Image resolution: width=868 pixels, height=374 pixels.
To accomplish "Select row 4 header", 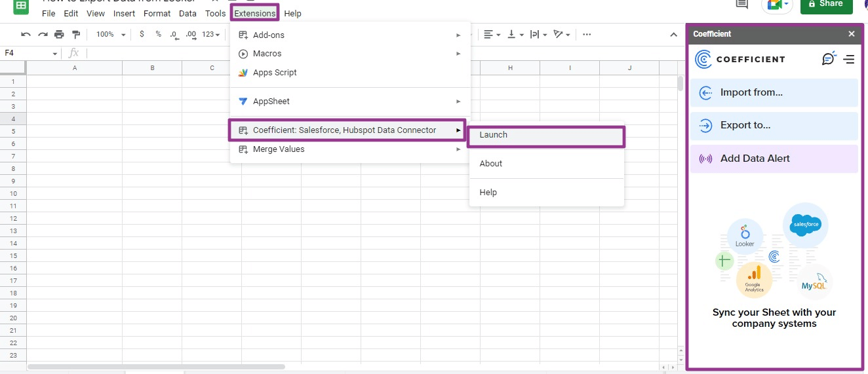I will click(x=13, y=119).
